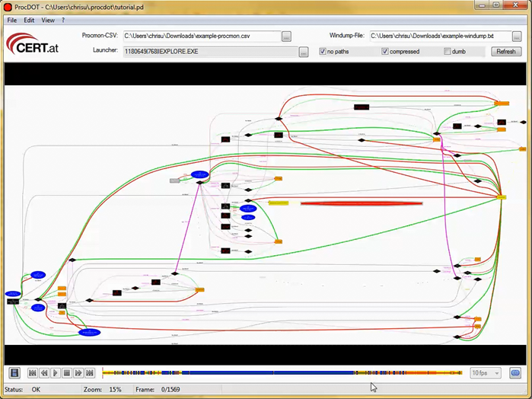Enable the 'no paths' checkbox
The image size is (532, 399).
click(x=323, y=52)
